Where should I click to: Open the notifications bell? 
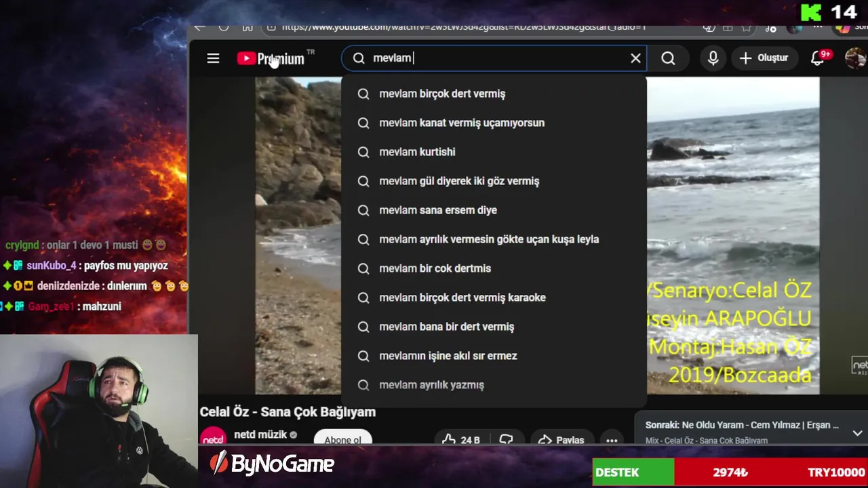pos(818,58)
